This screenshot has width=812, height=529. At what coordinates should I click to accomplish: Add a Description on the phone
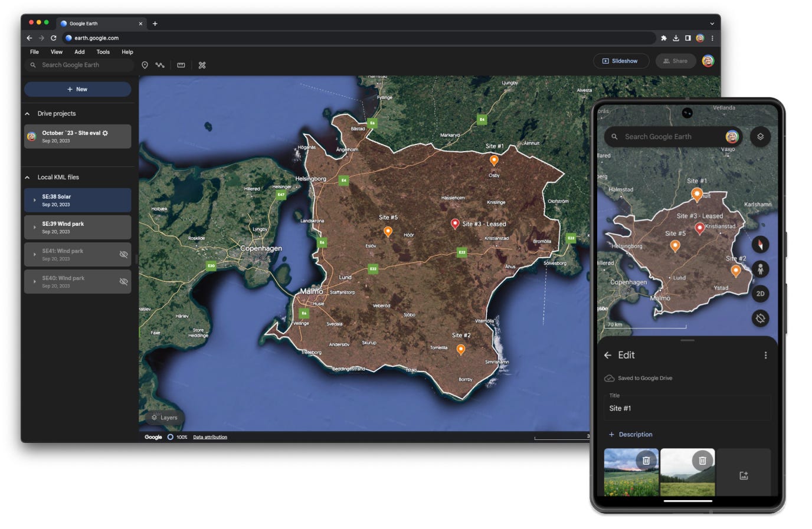[x=630, y=435]
